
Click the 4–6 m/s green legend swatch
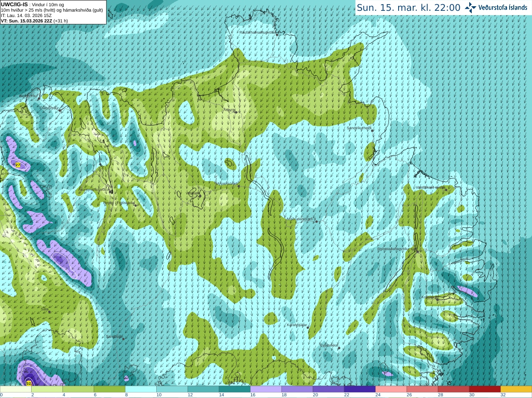tap(78, 389)
